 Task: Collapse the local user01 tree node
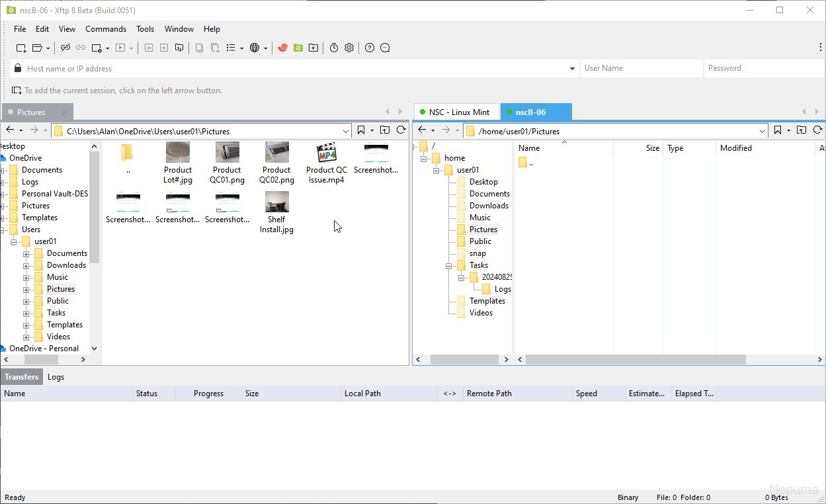click(13, 241)
